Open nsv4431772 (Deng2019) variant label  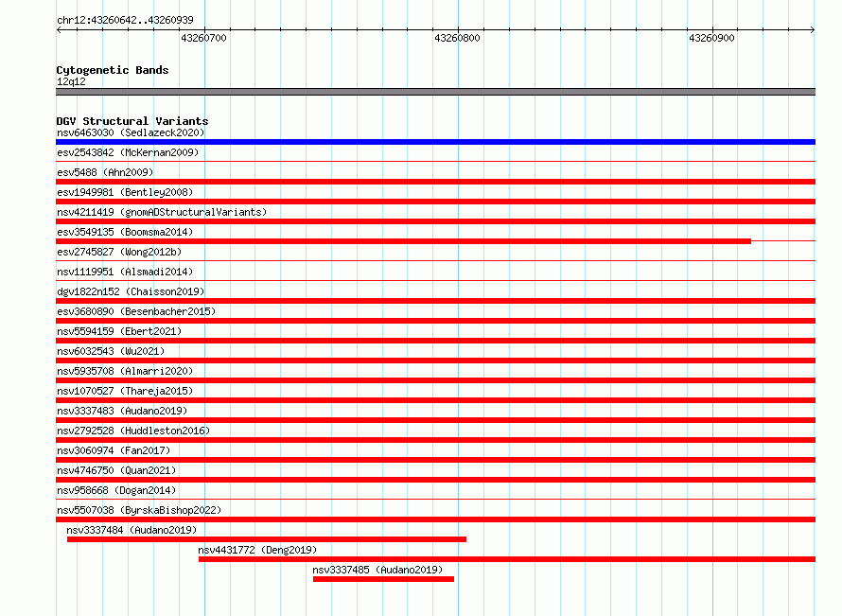click(x=257, y=550)
